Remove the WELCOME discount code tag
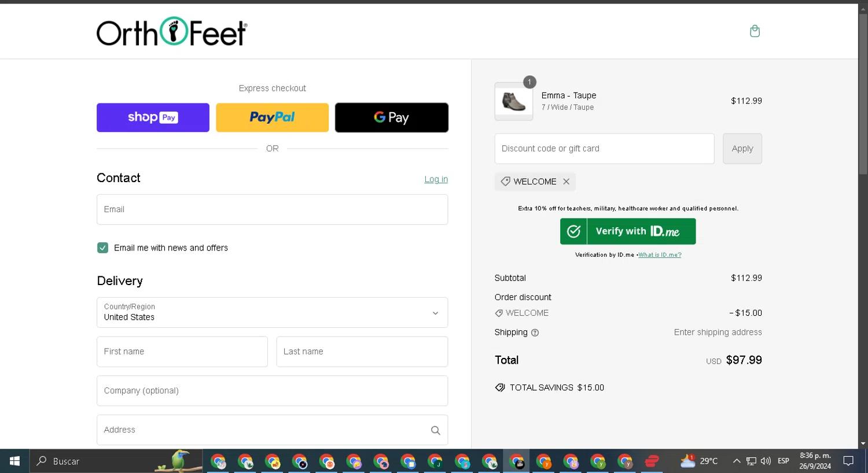868x473 pixels. pyautogui.click(x=567, y=182)
